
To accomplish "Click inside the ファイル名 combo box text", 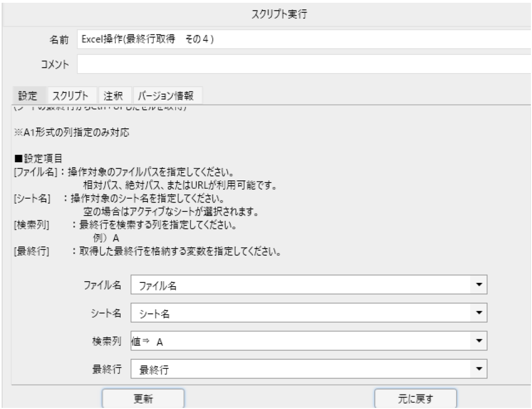I will coord(299,286).
